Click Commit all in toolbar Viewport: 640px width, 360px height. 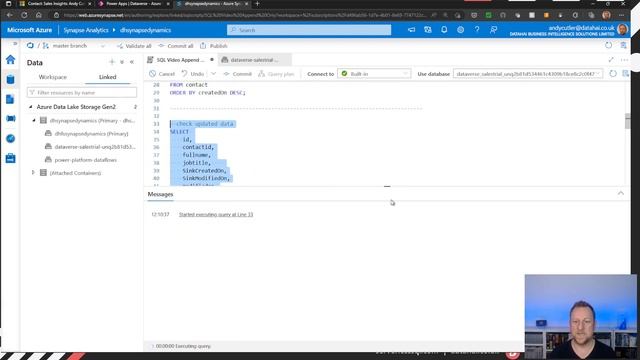(176, 46)
